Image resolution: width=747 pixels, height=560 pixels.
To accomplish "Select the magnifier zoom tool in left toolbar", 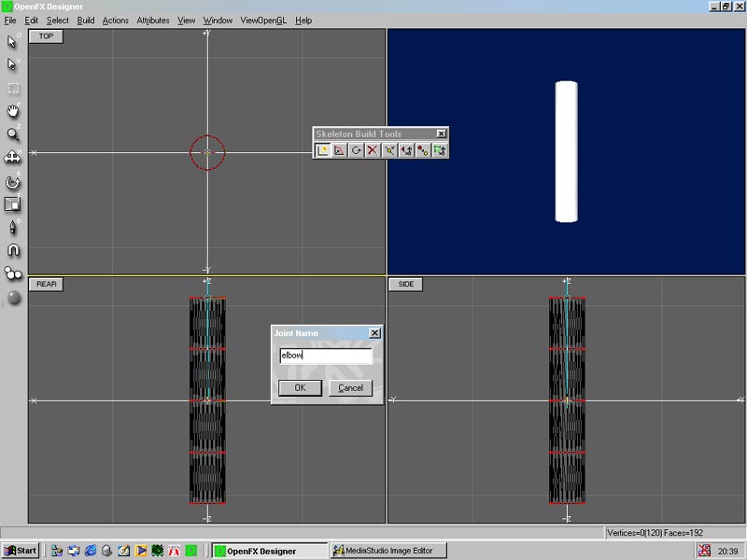I will tap(13, 134).
